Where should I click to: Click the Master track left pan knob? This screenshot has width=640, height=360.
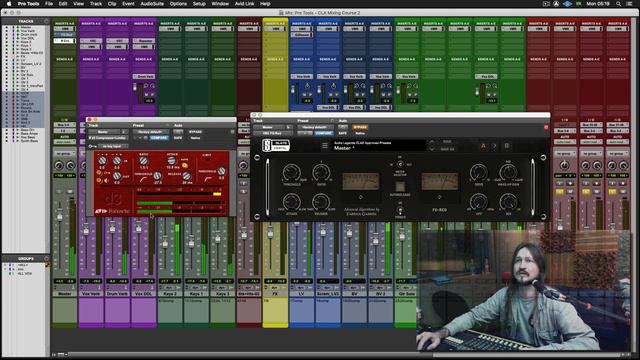(59, 165)
